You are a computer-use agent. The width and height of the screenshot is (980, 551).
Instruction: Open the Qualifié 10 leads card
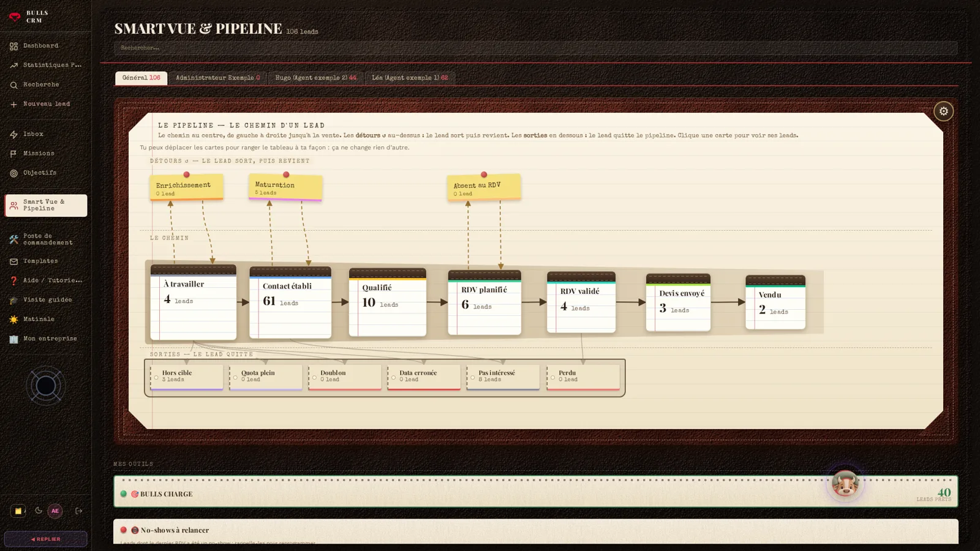click(x=388, y=302)
